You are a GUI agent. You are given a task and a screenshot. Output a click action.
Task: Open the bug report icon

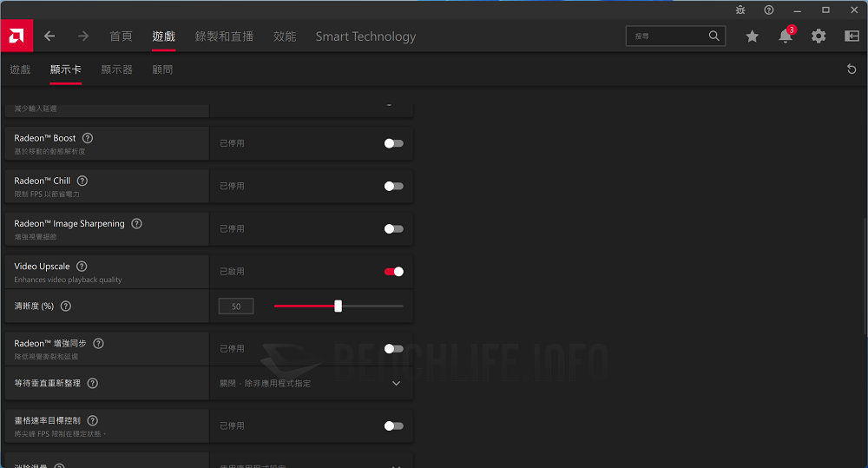pyautogui.click(x=740, y=10)
